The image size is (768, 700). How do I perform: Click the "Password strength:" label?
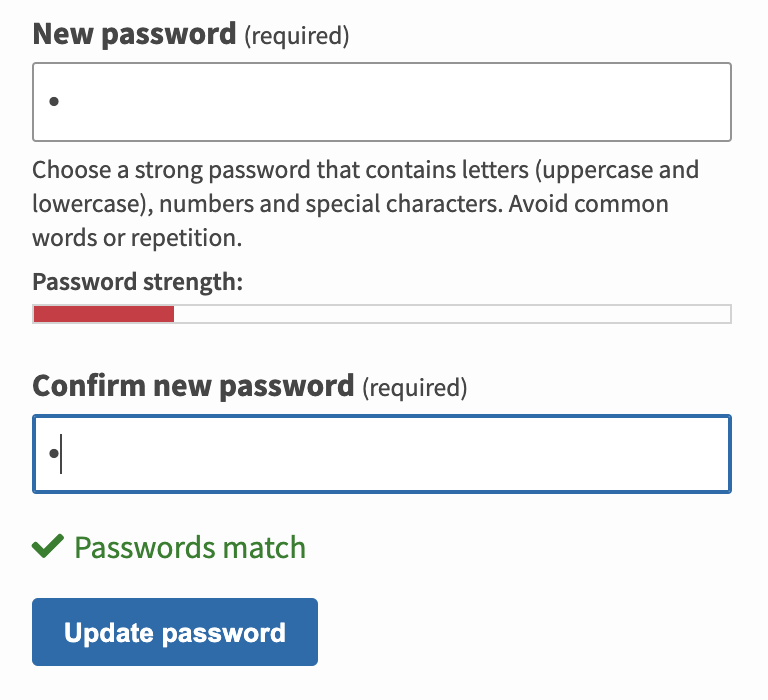point(138,281)
